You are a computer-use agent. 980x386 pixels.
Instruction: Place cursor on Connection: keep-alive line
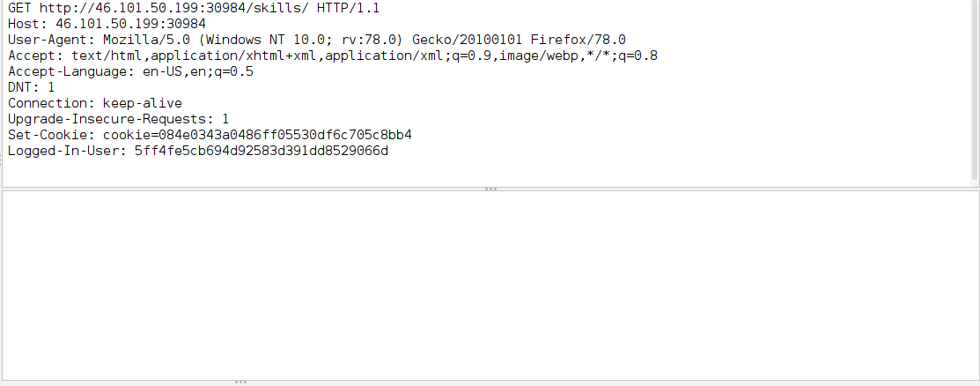coord(94,103)
